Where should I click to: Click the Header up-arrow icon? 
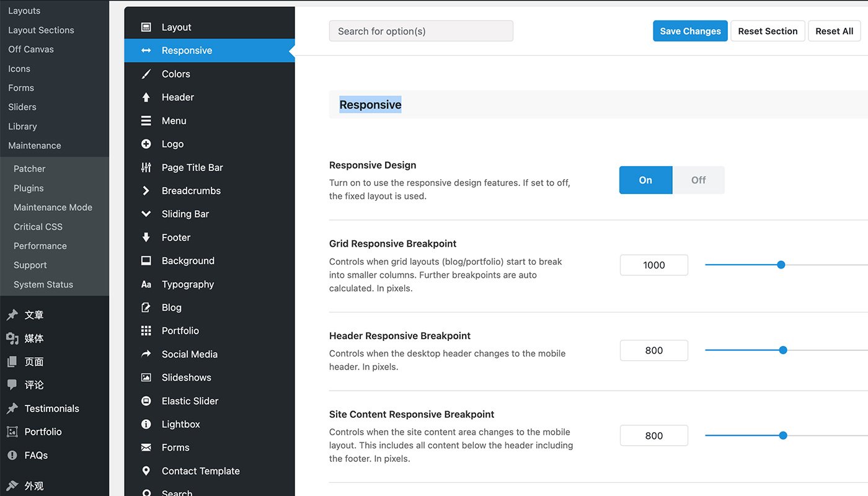[x=146, y=97]
